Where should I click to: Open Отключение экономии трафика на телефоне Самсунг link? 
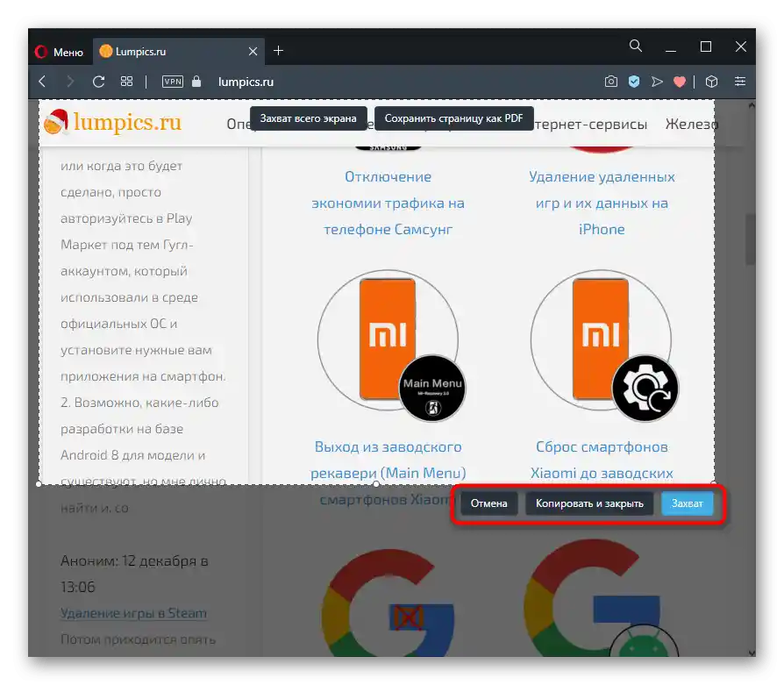click(x=388, y=203)
